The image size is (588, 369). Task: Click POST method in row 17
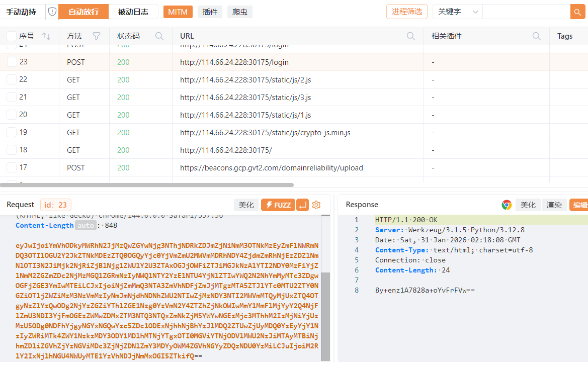pos(76,168)
